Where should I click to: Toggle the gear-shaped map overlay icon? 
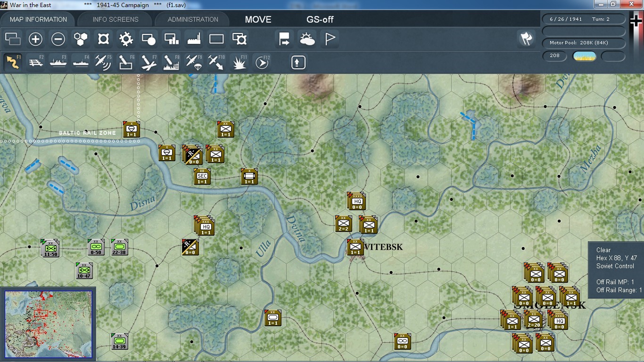(x=126, y=39)
